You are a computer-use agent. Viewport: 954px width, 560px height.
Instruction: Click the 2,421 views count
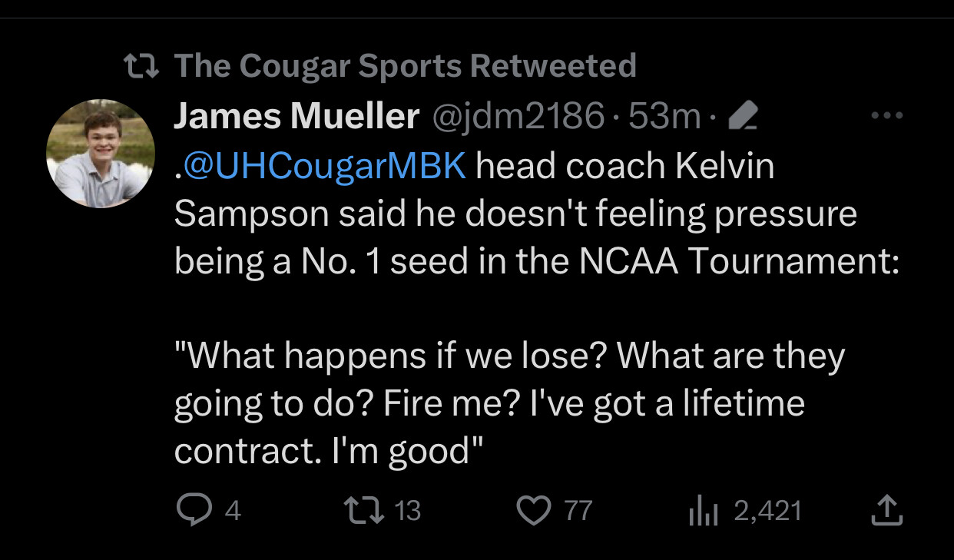tap(768, 512)
